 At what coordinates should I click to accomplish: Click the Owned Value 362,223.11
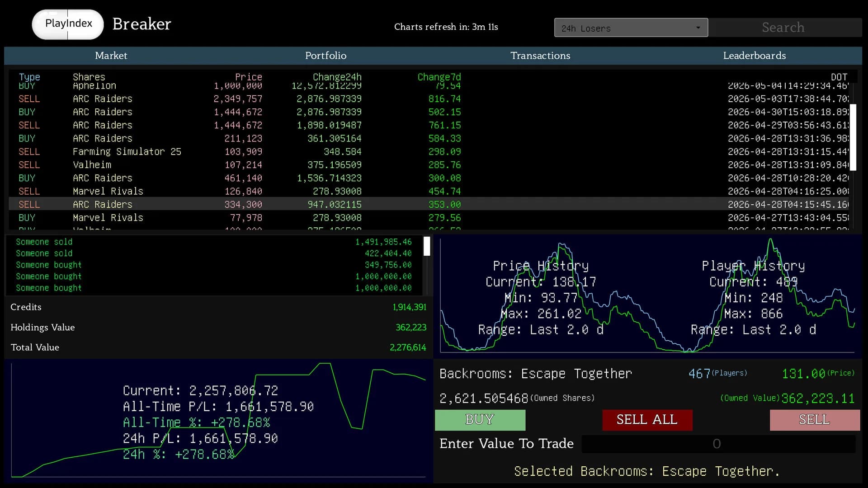pos(818,398)
